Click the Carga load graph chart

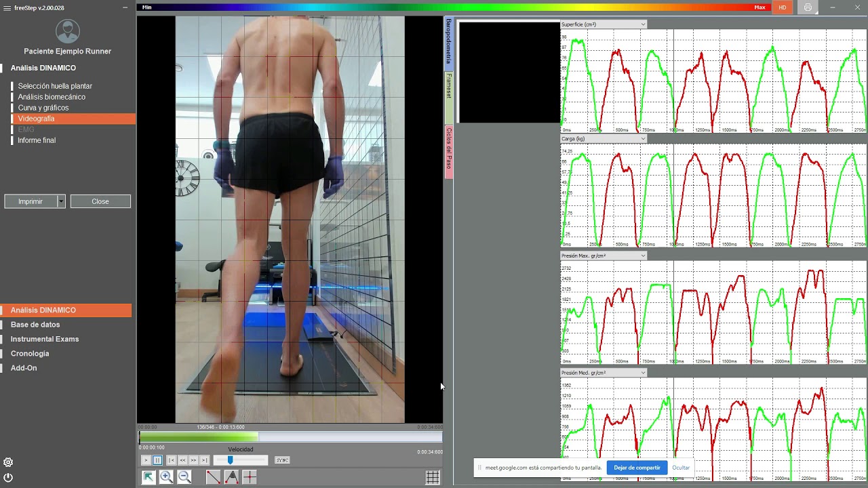713,195
